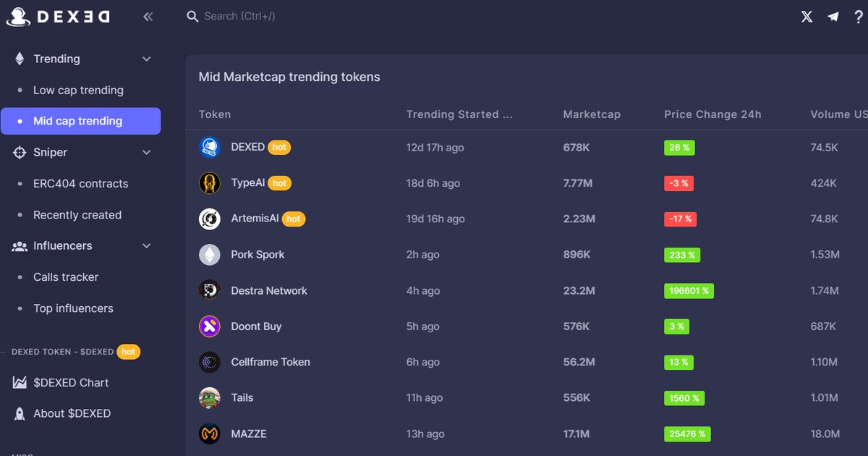Click hot badge beside DEXED TOKEN heading
The width and height of the screenshot is (868, 456).
coord(128,352)
